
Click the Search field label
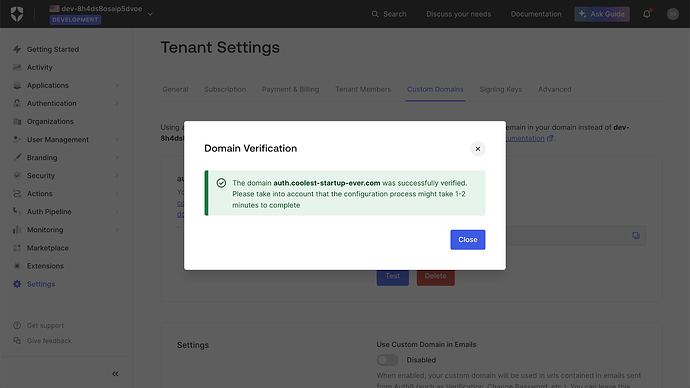(x=395, y=14)
